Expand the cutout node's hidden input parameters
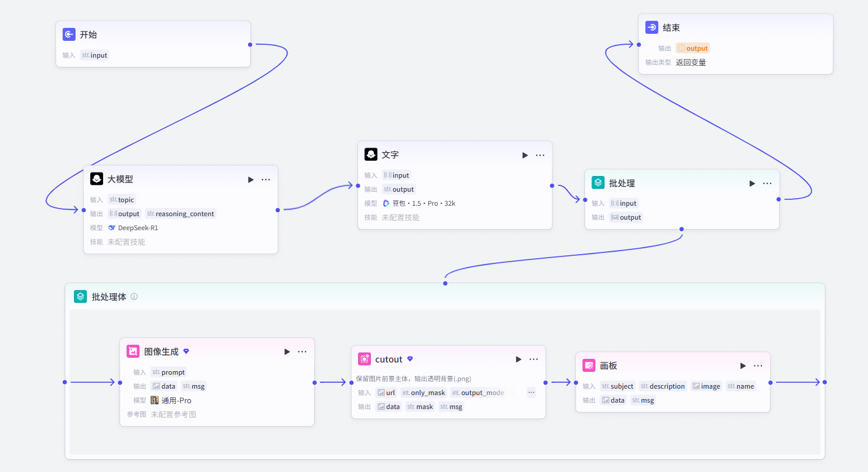 (532, 392)
